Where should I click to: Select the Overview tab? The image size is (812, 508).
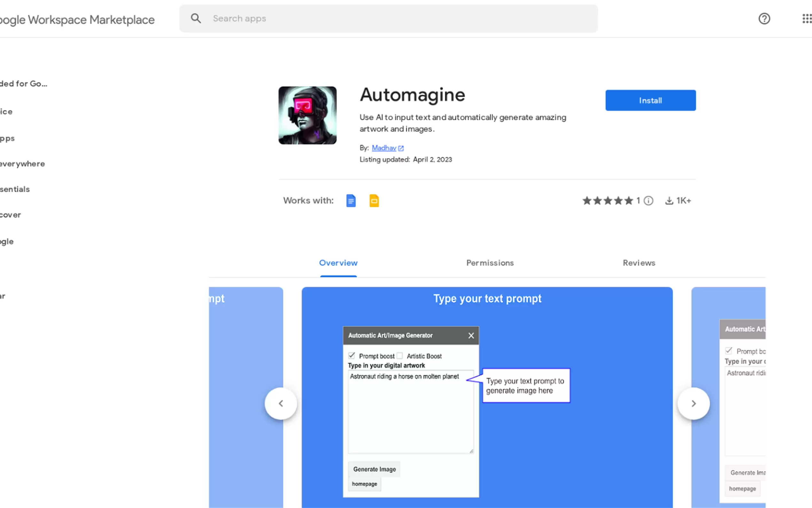(x=338, y=263)
